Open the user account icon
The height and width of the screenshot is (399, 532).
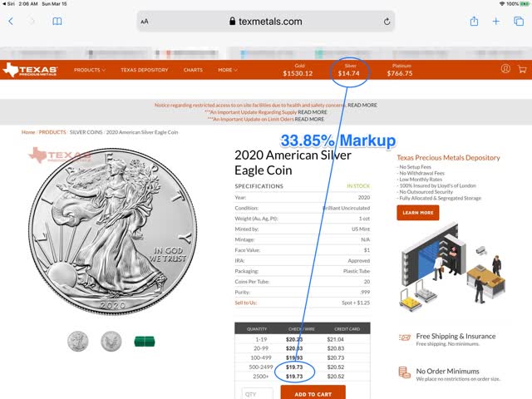click(505, 69)
